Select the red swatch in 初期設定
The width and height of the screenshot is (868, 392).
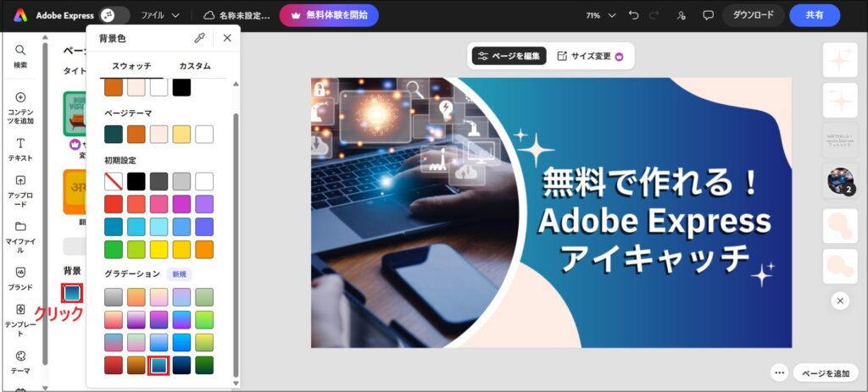114,204
